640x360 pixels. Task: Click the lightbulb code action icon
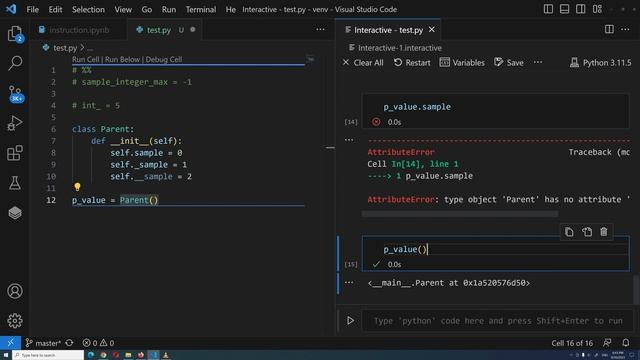tap(77, 187)
